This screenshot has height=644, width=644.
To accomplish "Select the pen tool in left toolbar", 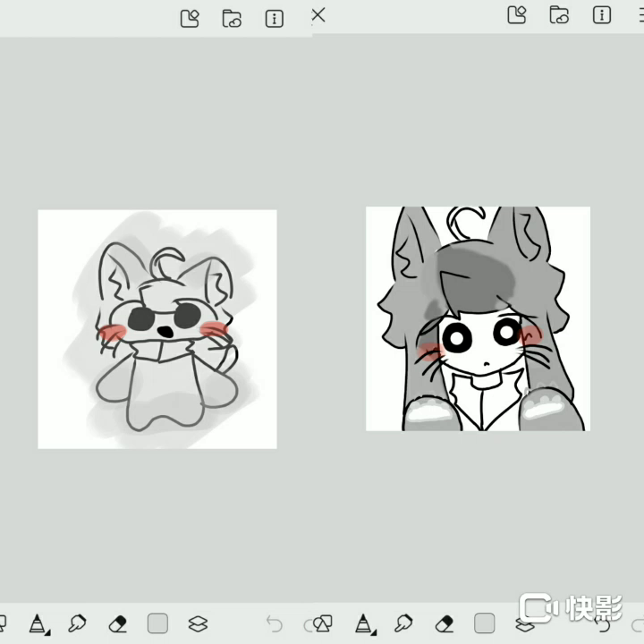I will [38, 623].
